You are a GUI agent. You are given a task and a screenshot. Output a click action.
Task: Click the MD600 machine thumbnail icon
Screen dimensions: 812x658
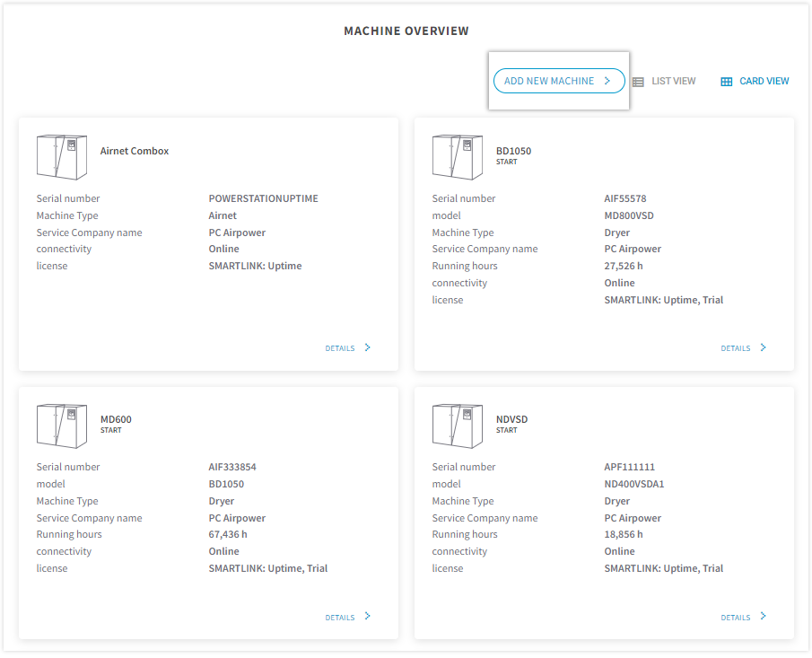(x=61, y=425)
